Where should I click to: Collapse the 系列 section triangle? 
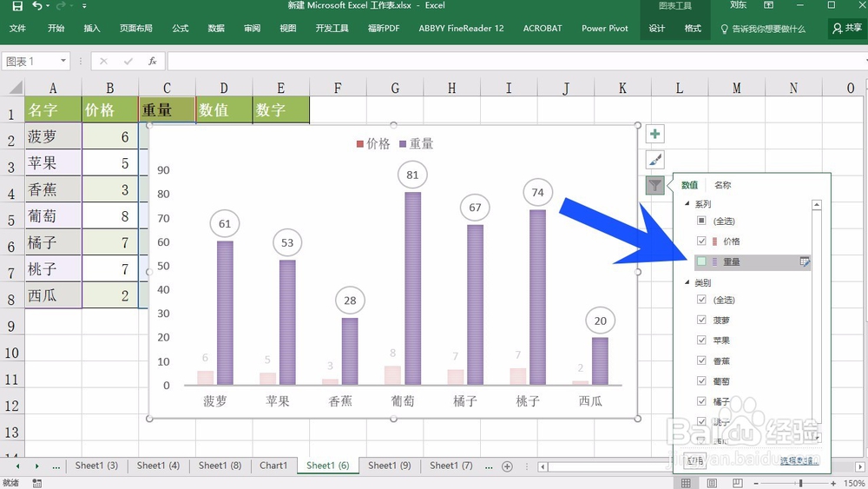click(x=687, y=203)
